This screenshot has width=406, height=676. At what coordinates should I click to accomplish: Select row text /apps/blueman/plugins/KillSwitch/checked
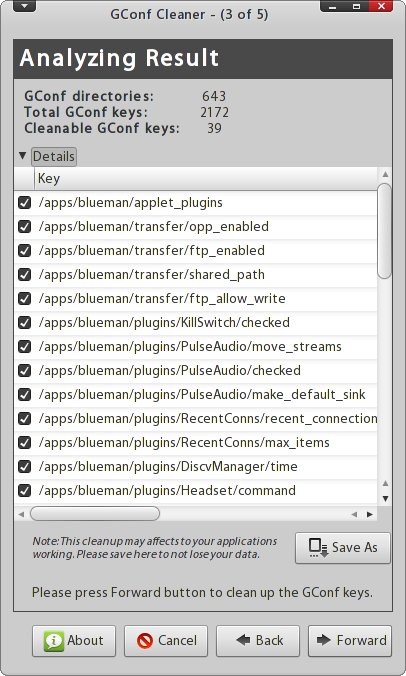(x=164, y=322)
